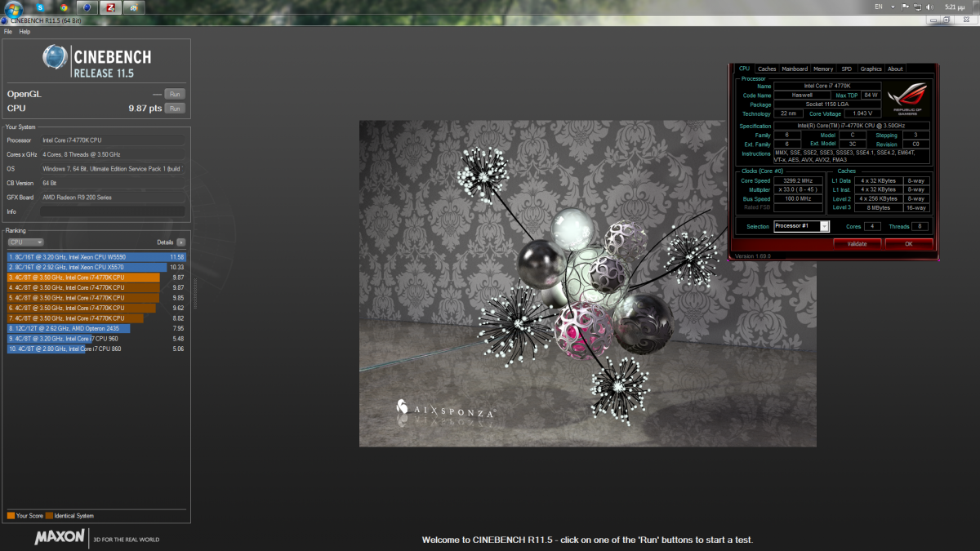
Task: Click the OS value Windows 7 64 Bit
Action: click(x=111, y=169)
